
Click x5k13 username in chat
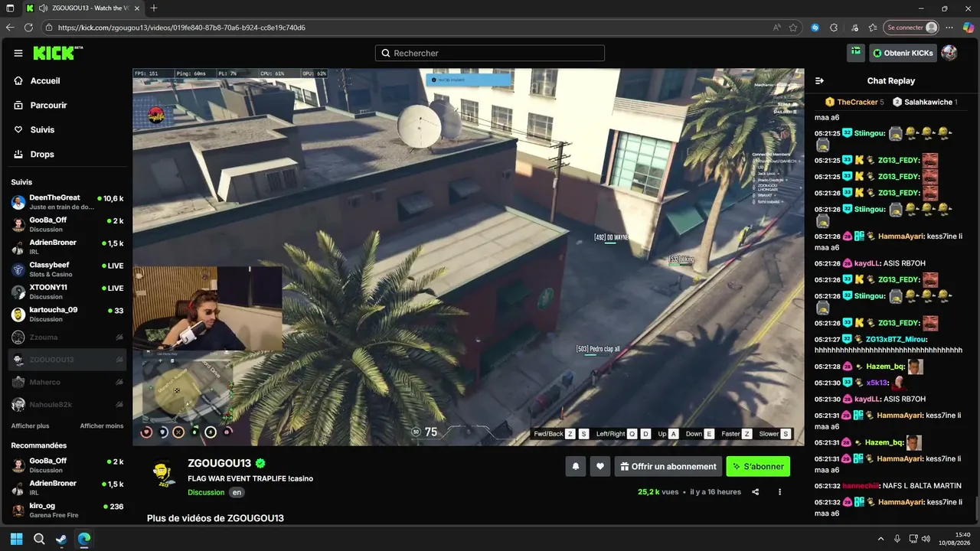point(877,383)
